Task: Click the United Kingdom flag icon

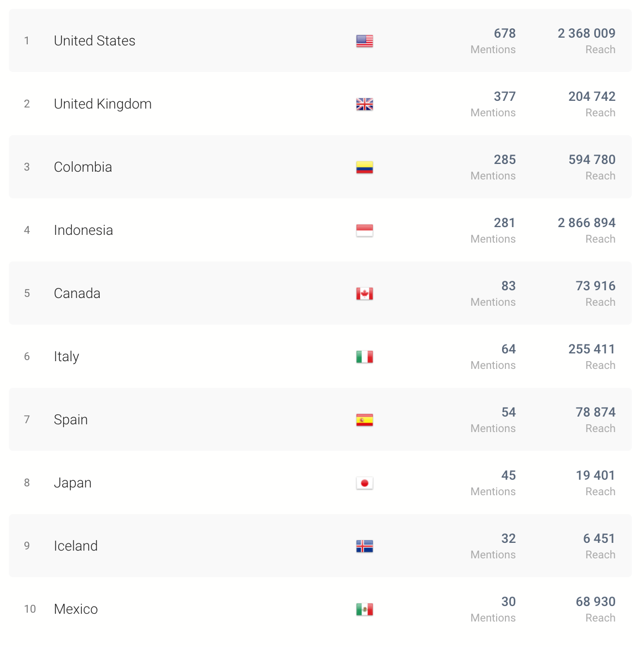Action: pyautogui.click(x=365, y=104)
